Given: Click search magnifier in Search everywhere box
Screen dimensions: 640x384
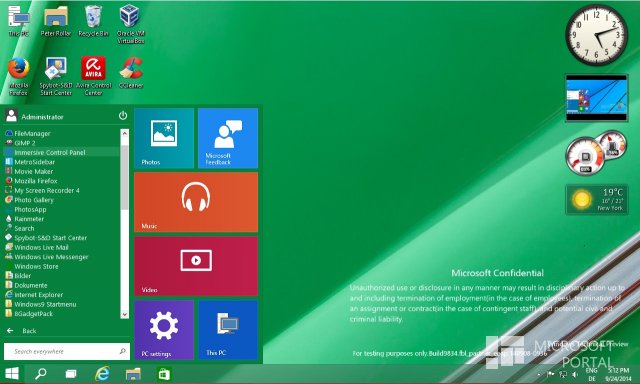Looking at the screenshot, I should click(x=122, y=351).
